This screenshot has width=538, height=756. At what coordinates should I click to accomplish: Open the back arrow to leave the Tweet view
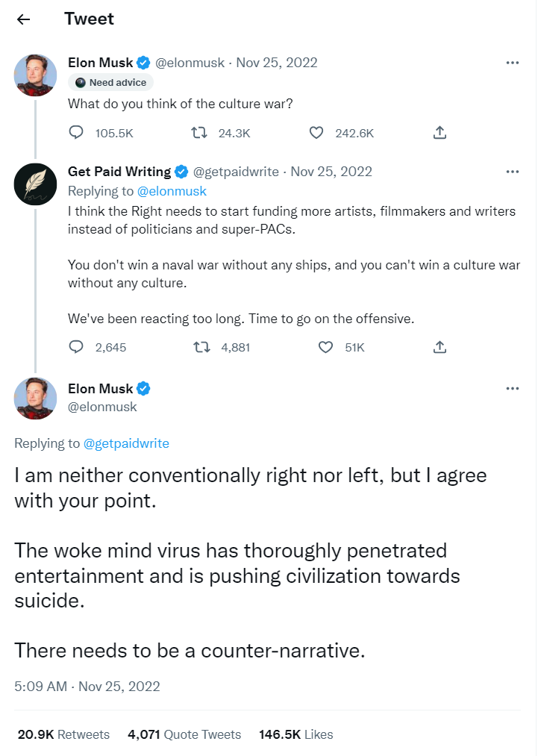click(x=23, y=19)
